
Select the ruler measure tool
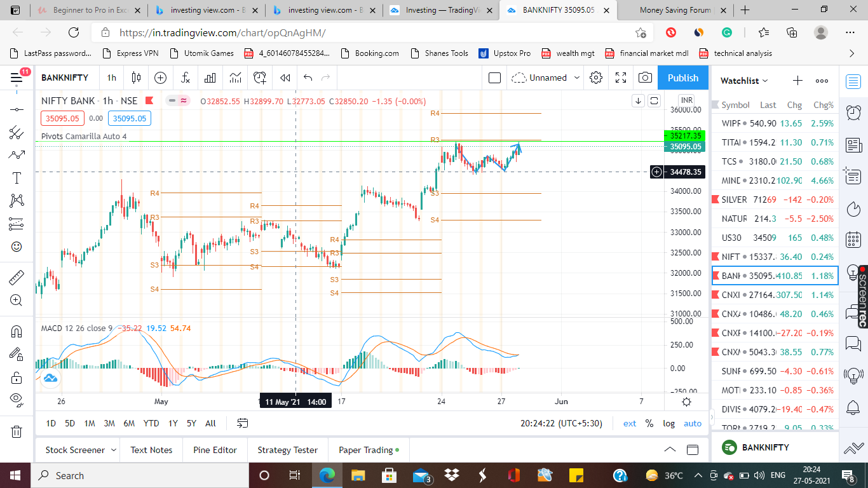tap(17, 278)
